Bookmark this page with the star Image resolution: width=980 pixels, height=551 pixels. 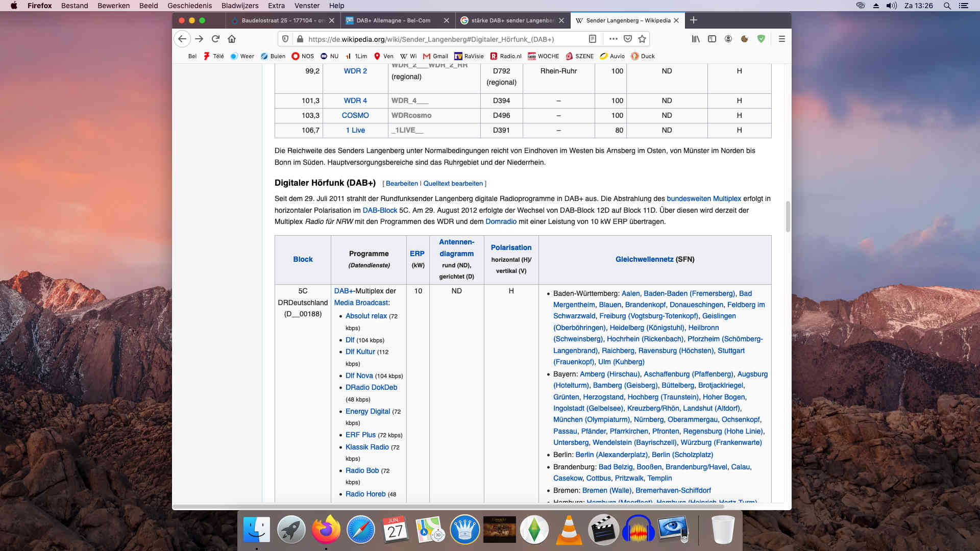[x=642, y=39]
